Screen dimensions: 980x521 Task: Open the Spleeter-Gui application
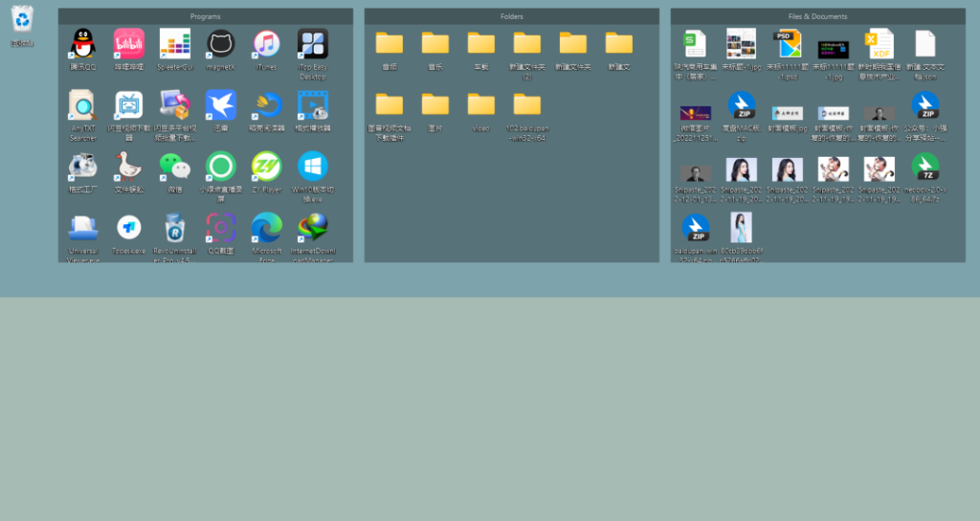[174, 44]
